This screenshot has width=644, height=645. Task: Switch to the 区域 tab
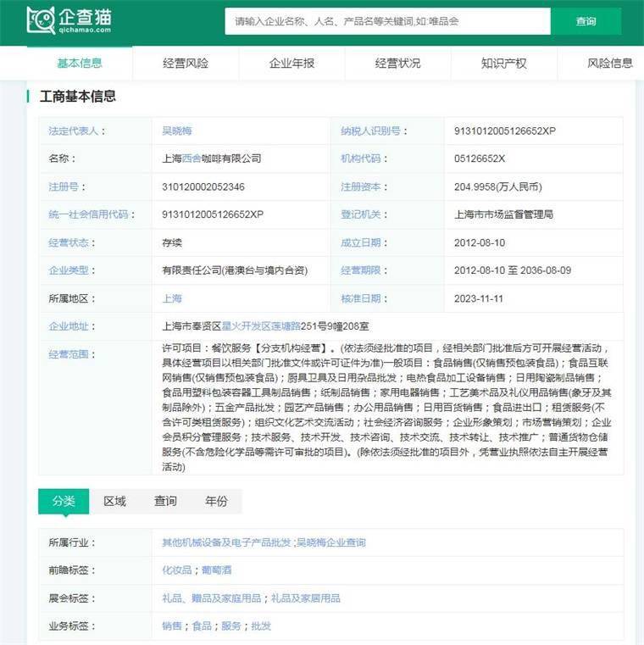(114, 501)
